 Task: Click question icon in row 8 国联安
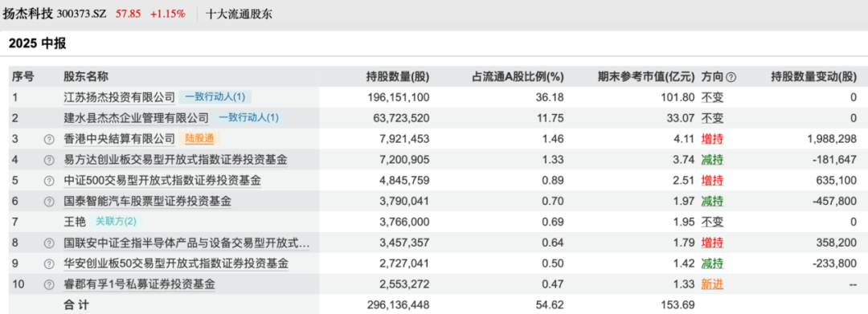[49, 243]
